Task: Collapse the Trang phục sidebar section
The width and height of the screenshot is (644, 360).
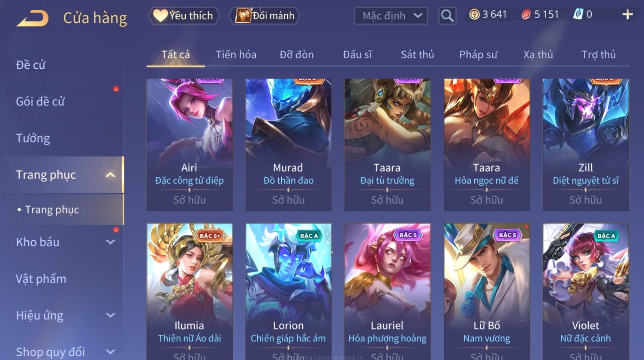Action: point(110,175)
